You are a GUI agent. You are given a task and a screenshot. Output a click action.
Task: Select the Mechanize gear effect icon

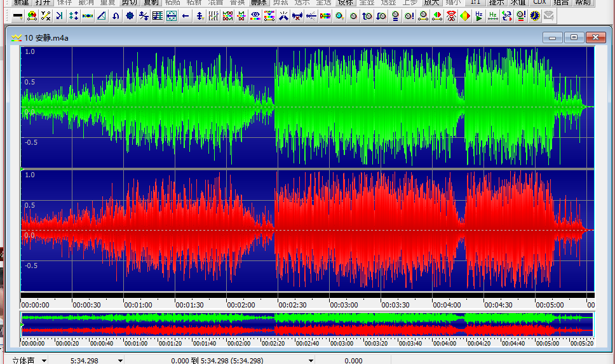point(130,16)
